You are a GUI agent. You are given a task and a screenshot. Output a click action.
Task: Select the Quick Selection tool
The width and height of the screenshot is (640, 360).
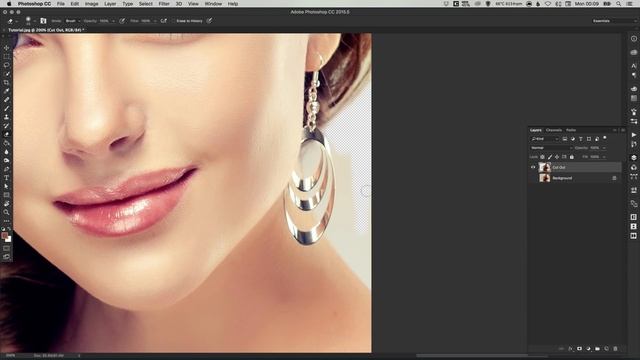[7, 73]
